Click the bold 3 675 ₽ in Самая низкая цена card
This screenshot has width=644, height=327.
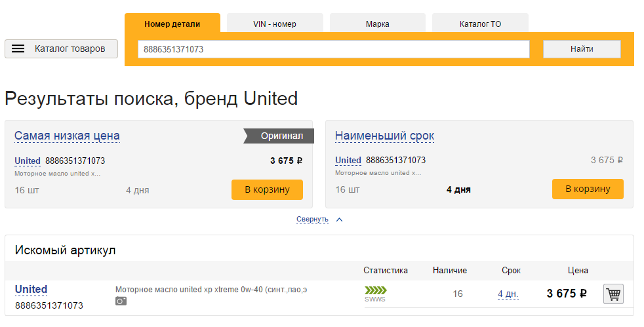[x=286, y=161]
